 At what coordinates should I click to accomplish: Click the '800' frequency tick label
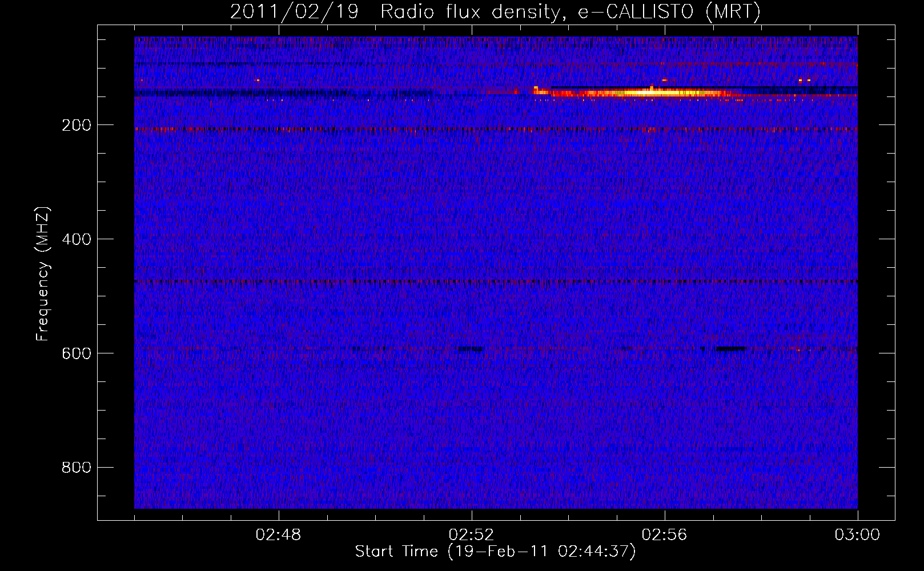(x=77, y=468)
